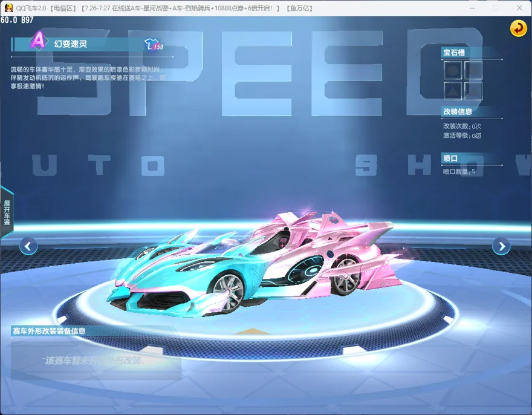532x415 pixels.
Task: Click the 该赛车暂未开放外形改装 notice text
Action: [x=94, y=361]
